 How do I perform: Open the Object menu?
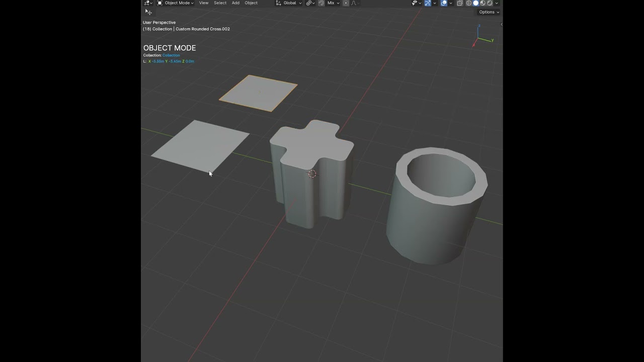[251, 3]
